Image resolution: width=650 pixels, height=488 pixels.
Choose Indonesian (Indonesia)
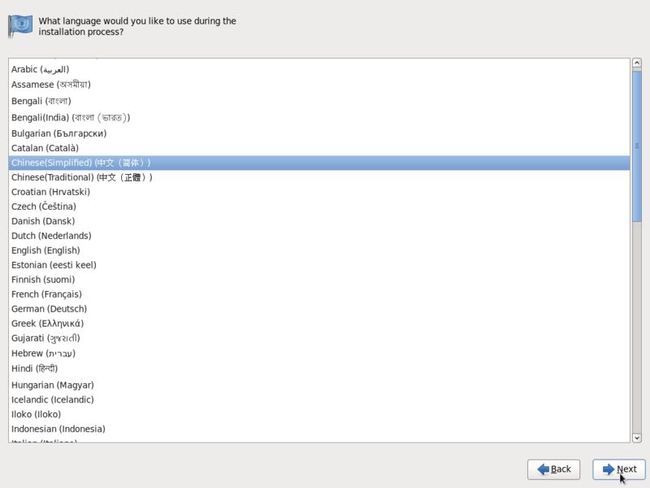tap(319, 429)
